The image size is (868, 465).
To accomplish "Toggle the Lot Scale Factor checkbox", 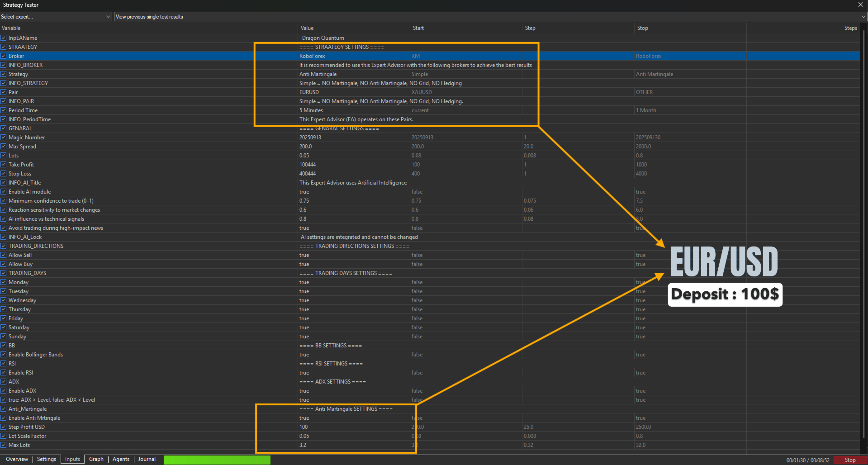I will tap(4, 436).
